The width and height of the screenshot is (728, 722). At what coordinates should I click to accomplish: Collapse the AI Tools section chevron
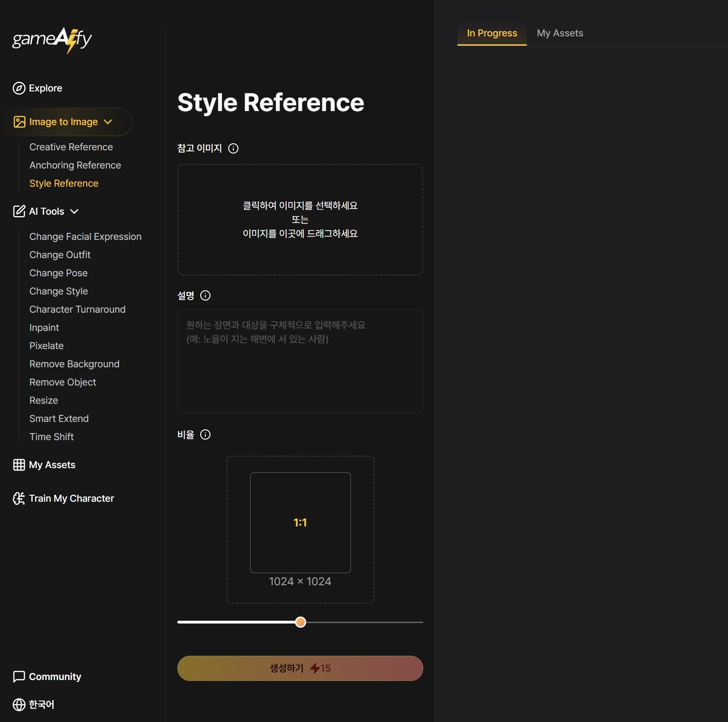[74, 211]
